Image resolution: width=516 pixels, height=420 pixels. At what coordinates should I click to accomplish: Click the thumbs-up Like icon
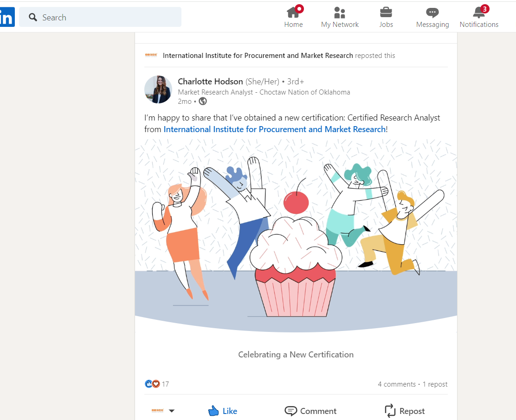pyautogui.click(x=213, y=411)
